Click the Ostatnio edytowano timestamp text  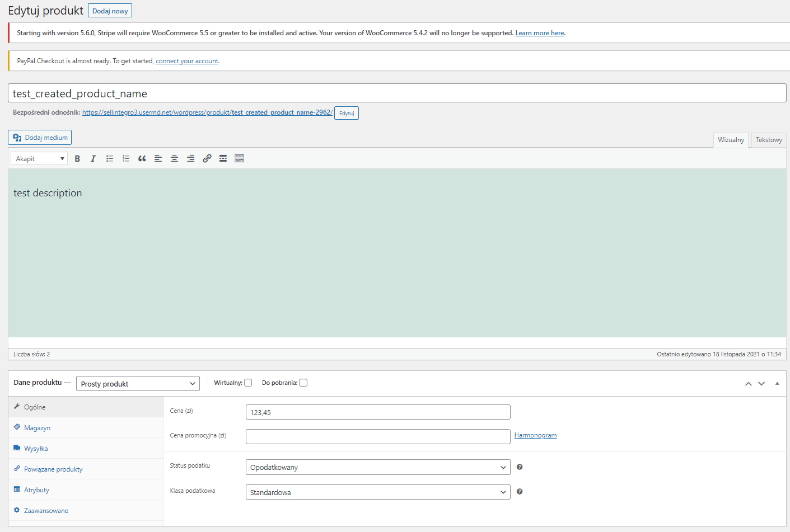tap(719, 354)
